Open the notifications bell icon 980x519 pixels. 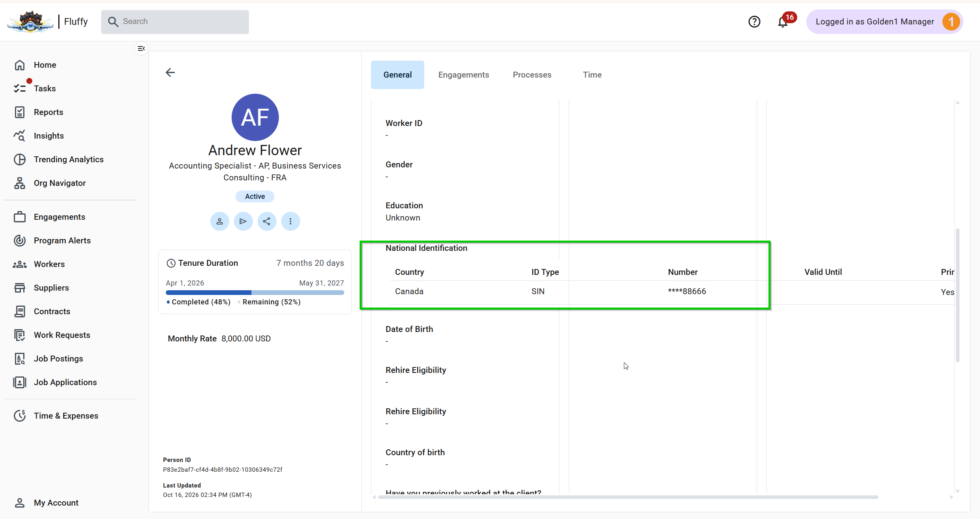[783, 22]
